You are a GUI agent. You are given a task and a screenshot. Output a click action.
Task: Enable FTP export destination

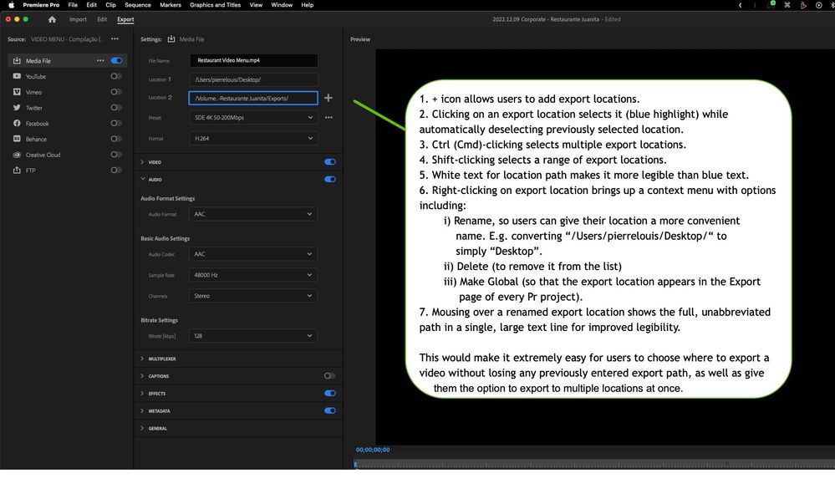coord(116,170)
